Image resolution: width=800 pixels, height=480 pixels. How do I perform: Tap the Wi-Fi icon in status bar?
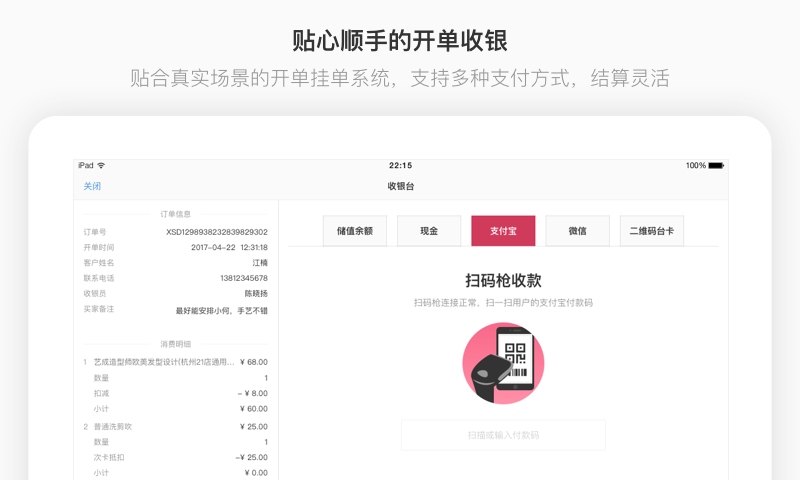pos(101,165)
